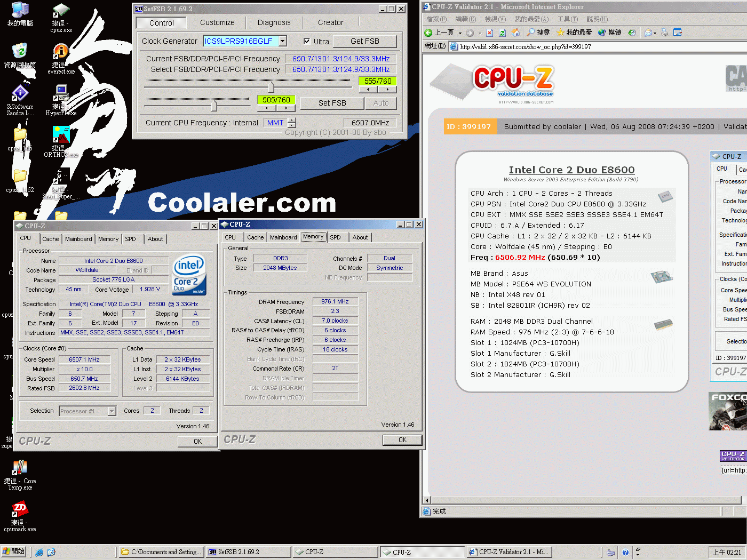Open IE Forward history dropdown arrow

[x=479, y=33]
